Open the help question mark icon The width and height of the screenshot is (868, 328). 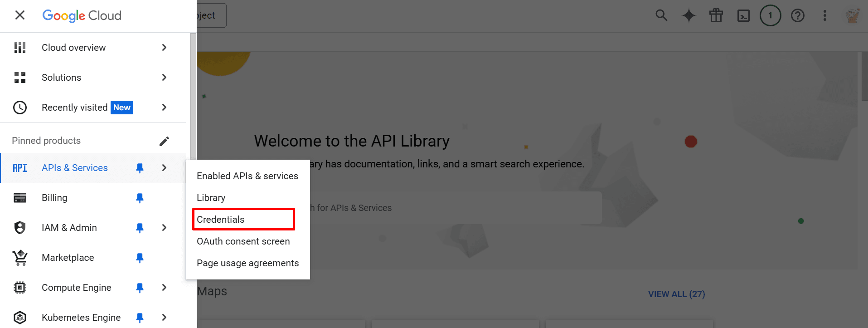(798, 15)
